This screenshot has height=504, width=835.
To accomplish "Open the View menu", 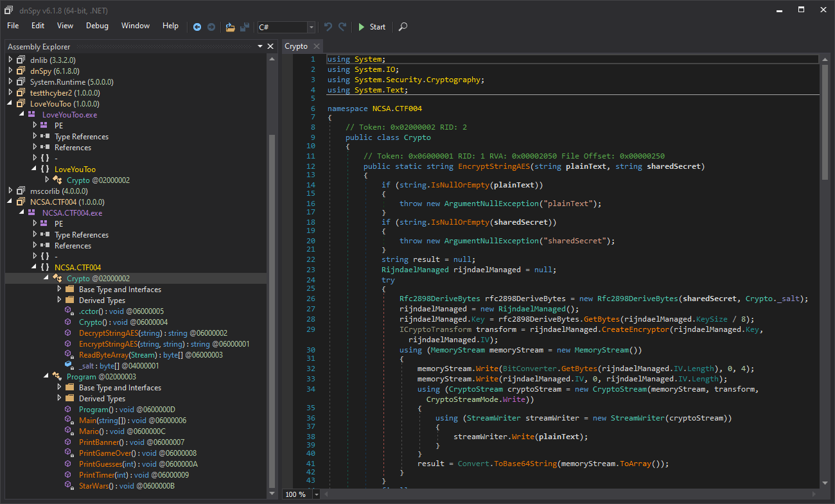I will pos(65,26).
